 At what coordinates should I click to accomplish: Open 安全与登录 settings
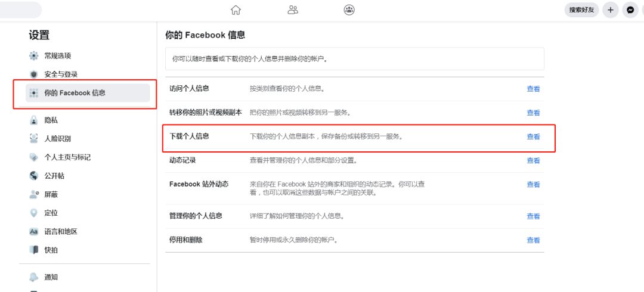[61, 74]
